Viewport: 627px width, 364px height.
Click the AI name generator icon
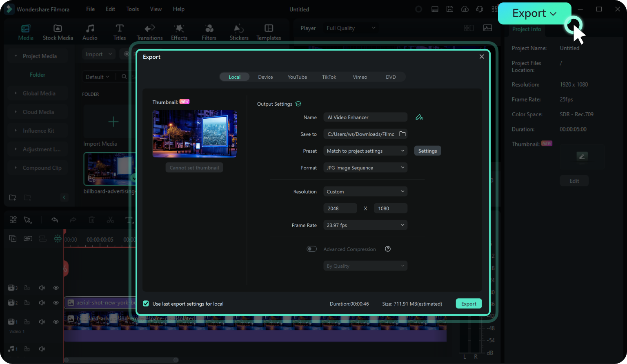click(x=419, y=118)
